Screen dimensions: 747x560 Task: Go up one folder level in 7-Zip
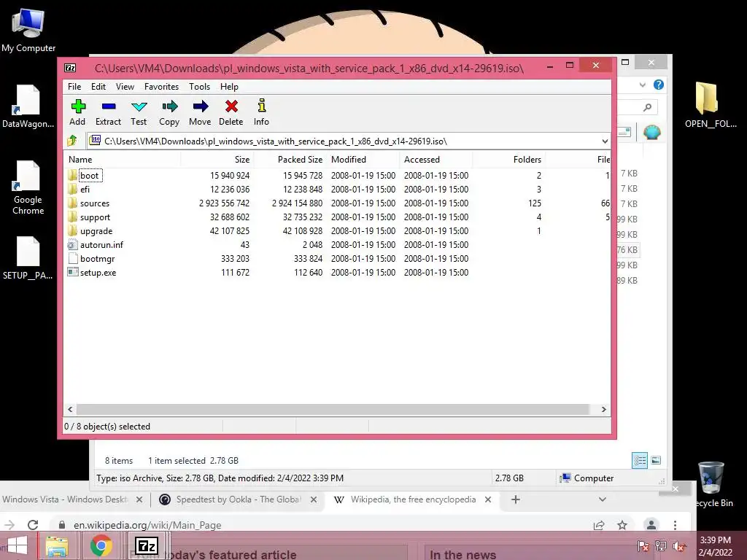[x=72, y=141]
